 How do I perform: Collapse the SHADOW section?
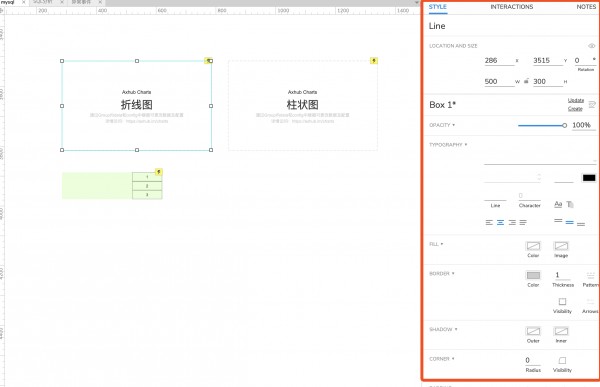point(443,330)
